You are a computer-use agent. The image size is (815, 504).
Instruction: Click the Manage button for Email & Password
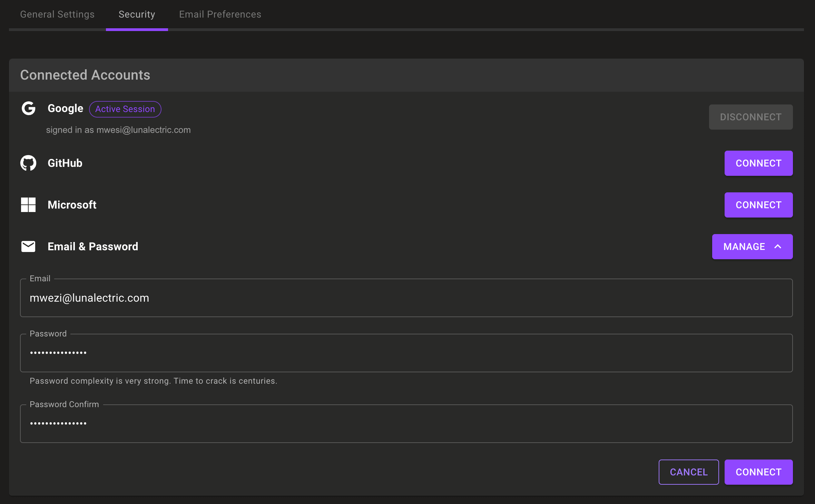tap(744, 246)
